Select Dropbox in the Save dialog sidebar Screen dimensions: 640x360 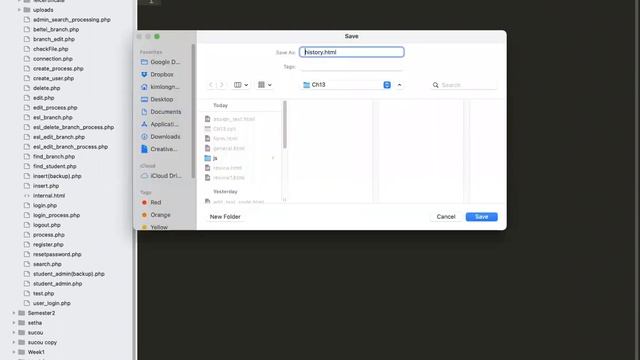(x=158, y=74)
